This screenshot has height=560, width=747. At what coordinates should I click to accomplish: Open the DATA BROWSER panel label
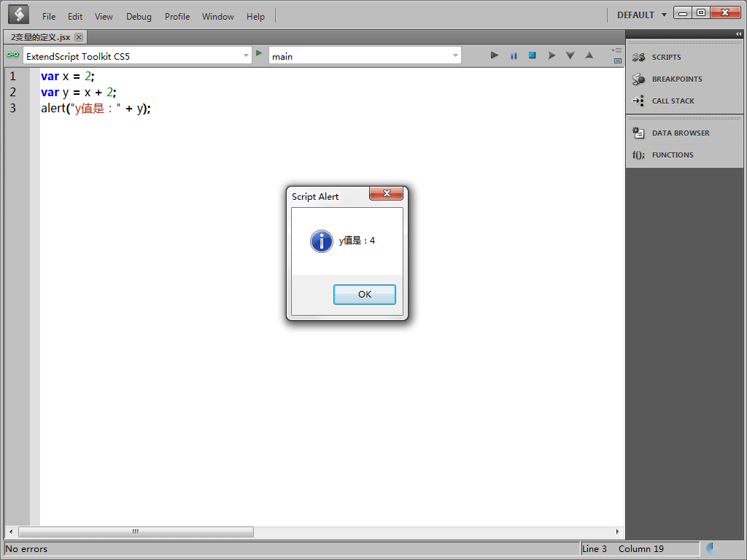681,133
